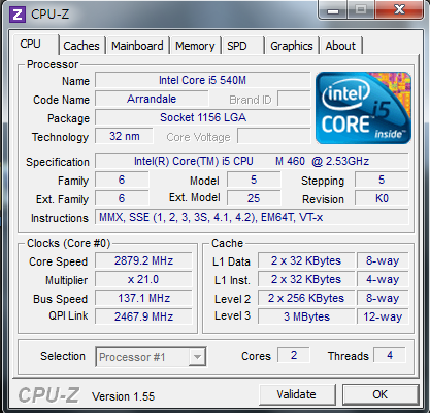
Task: Click the L1 Inst. associativity '4-way'
Action: (382, 279)
